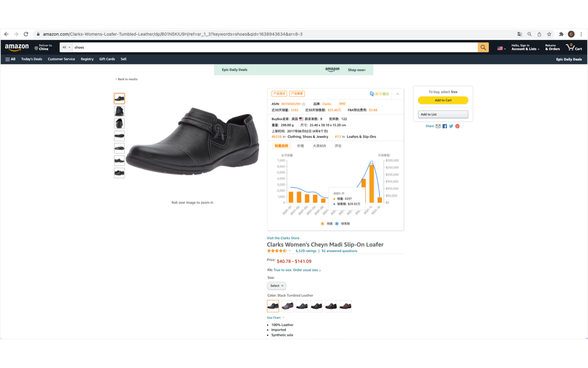Select the last color swatch, brown shoe

[345, 306]
